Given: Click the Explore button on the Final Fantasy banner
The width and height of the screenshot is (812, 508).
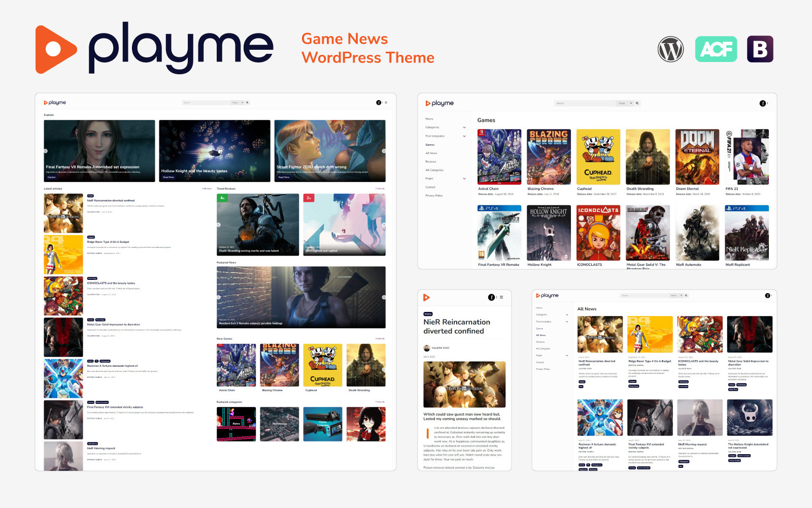Looking at the screenshot, I should pos(52,177).
